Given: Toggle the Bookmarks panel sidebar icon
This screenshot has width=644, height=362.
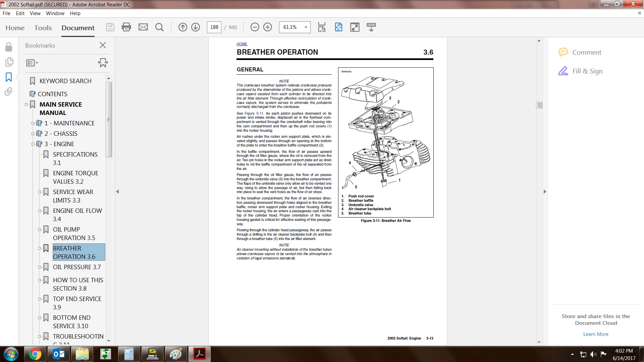Looking at the screenshot, I should [x=9, y=77].
